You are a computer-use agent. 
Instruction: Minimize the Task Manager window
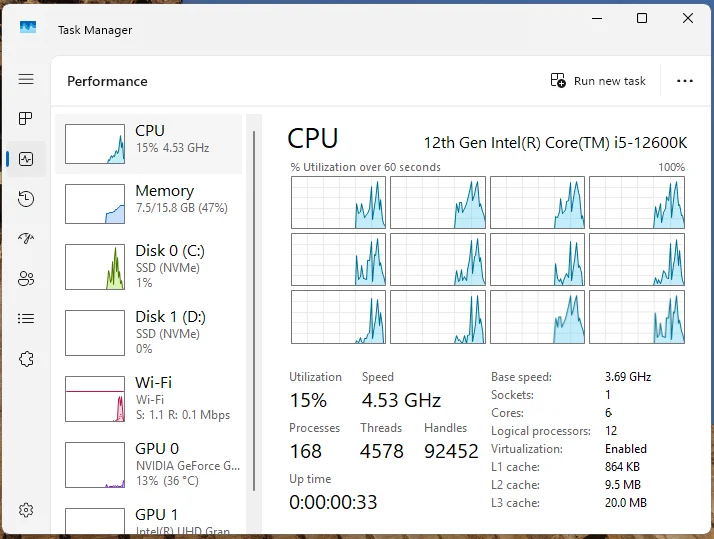coord(597,19)
